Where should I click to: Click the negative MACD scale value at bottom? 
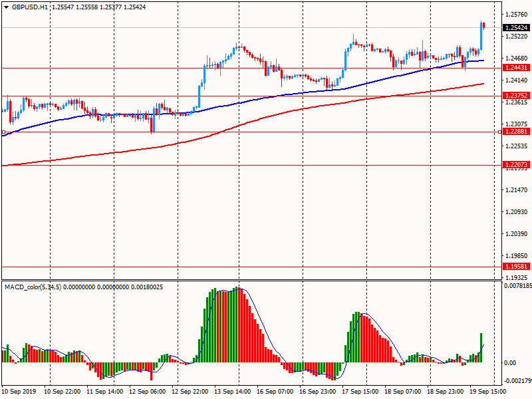[518, 380]
